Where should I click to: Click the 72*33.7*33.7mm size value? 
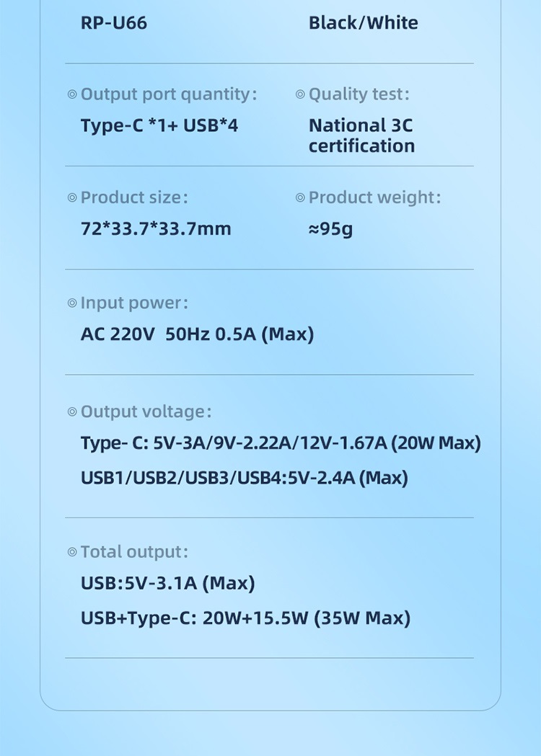pyautogui.click(x=156, y=229)
